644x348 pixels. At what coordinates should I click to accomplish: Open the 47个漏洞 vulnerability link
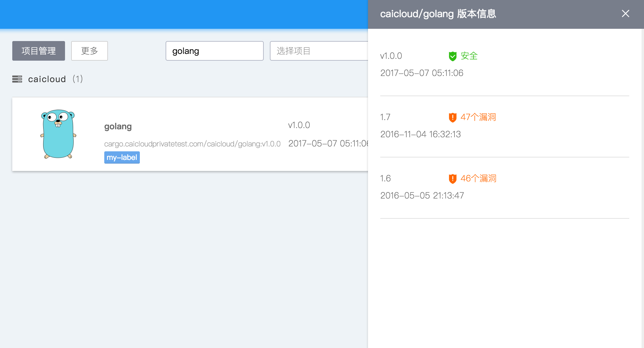tap(478, 117)
